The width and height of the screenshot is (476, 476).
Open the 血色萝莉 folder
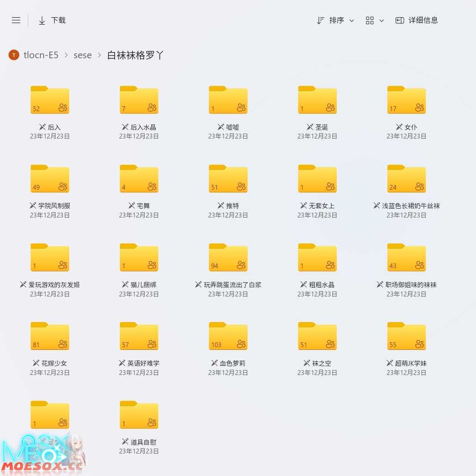point(228,336)
